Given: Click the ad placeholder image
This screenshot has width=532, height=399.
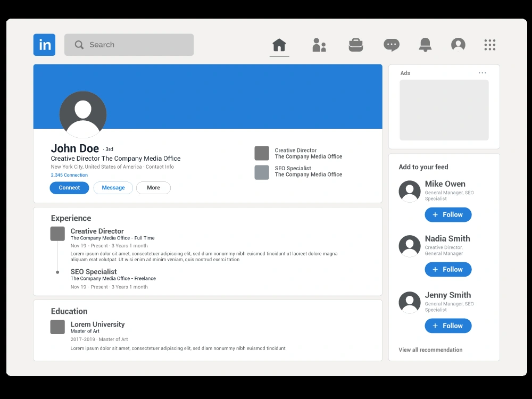Looking at the screenshot, I should coord(444,110).
